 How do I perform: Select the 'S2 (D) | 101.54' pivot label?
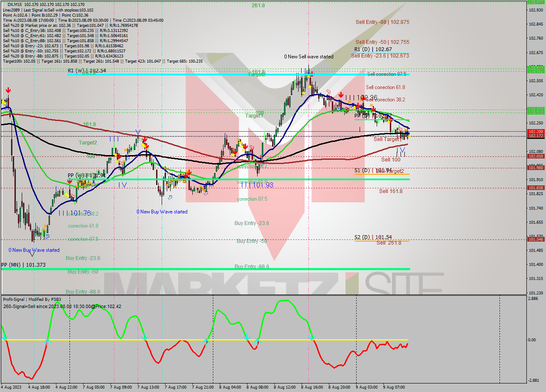[x=373, y=237]
